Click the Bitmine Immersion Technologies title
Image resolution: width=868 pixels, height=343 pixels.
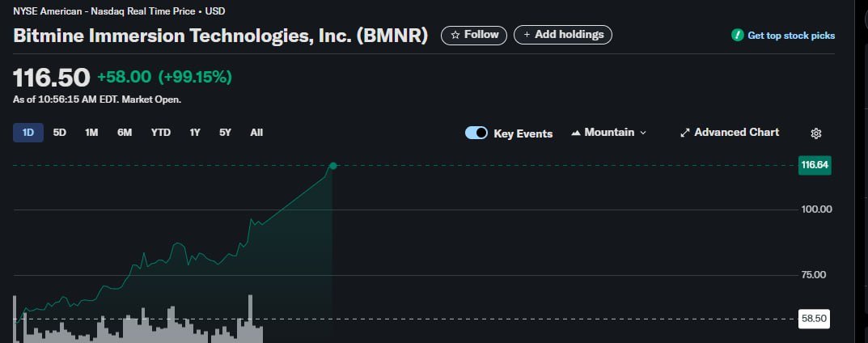[220, 36]
